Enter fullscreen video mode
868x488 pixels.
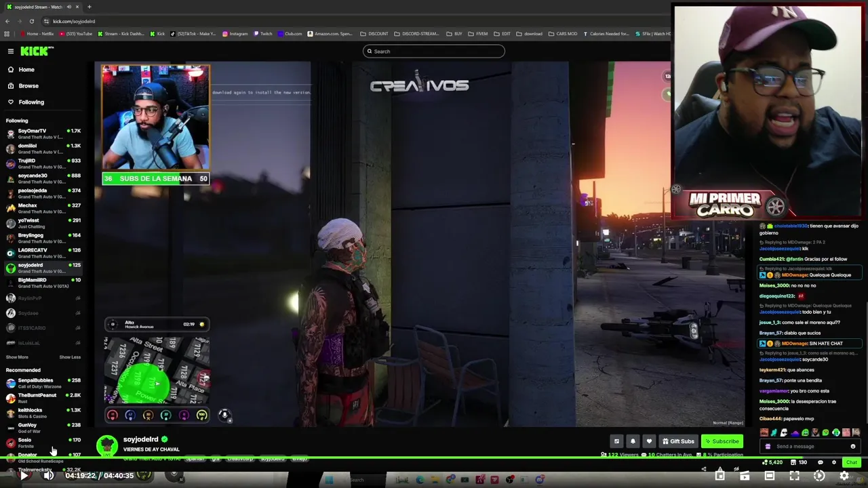click(x=794, y=476)
